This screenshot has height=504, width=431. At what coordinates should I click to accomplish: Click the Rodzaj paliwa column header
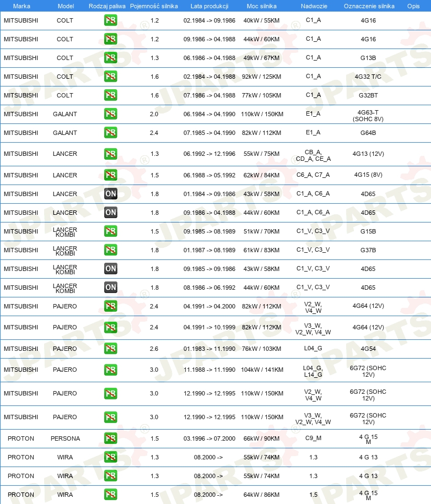click(x=107, y=6)
